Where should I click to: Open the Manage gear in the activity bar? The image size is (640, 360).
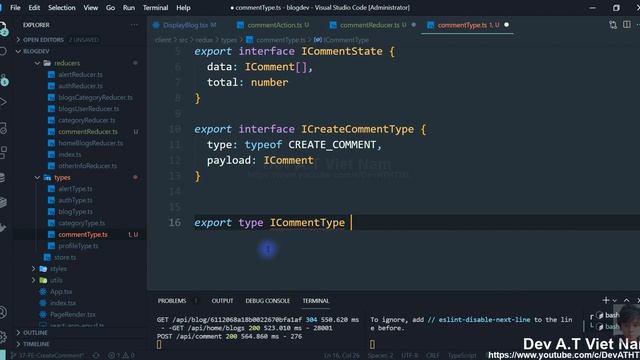pos(3,336)
